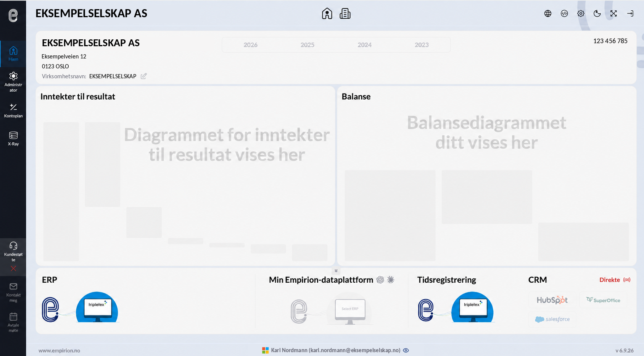
Task: Open Avtale møte calendar item
Action: [x=13, y=322]
